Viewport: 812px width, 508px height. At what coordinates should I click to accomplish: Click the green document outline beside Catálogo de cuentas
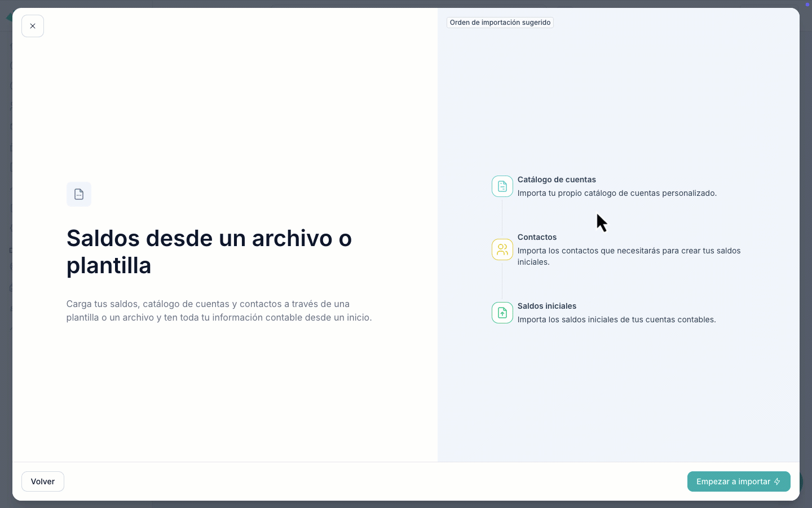pos(502,186)
